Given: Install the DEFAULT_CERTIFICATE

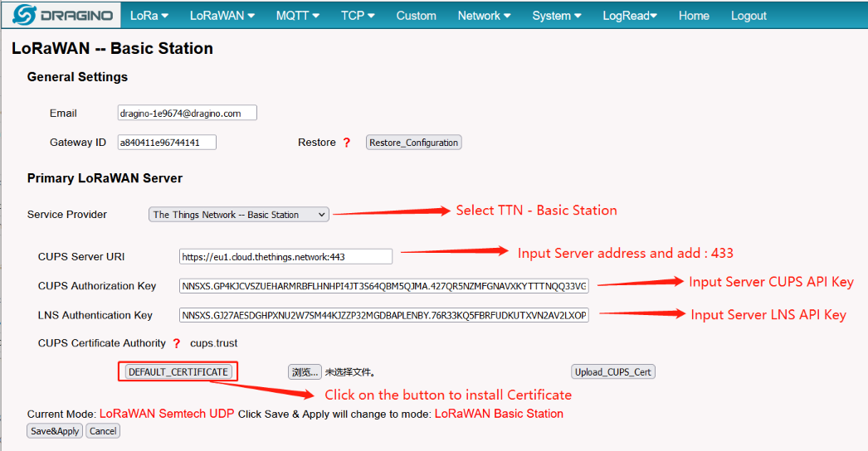Looking at the screenshot, I should pyautogui.click(x=178, y=372).
